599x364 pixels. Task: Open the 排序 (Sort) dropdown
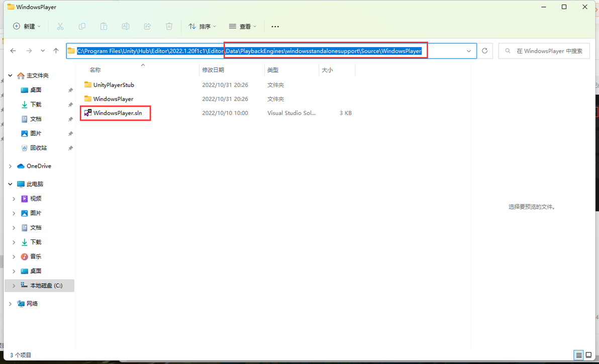[202, 26]
